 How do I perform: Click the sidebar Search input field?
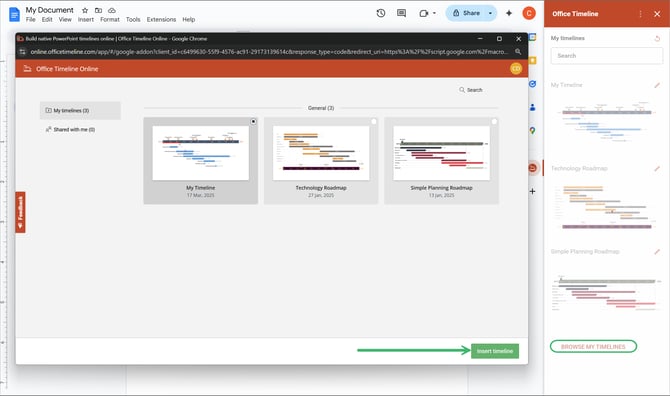coord(606,56)
